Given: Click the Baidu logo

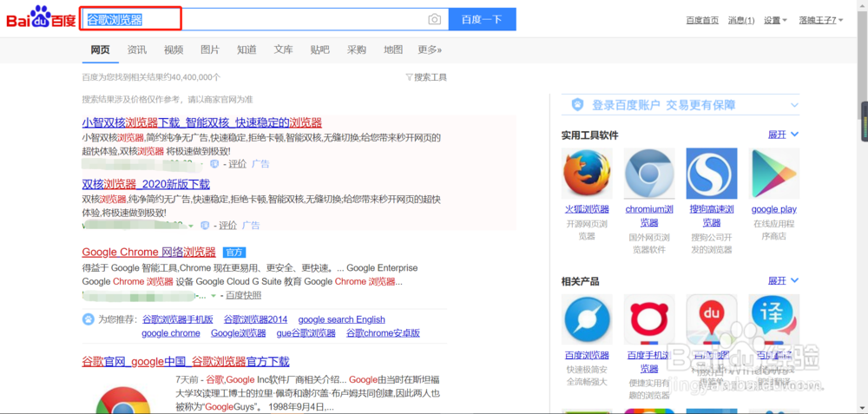Looking at the screenshot, I should pyautogui.click(x=41, y=18).
